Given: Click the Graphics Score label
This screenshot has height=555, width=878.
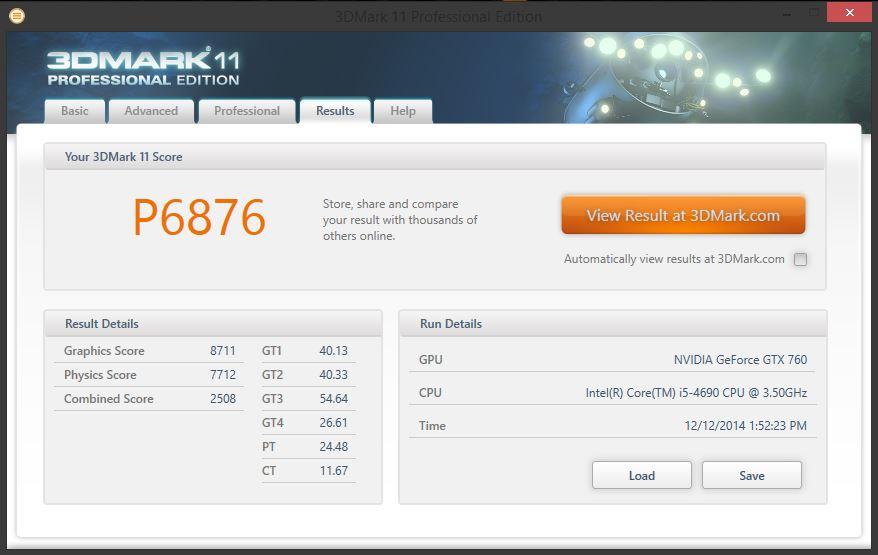Looking at the screenshot, I should 104,351.
